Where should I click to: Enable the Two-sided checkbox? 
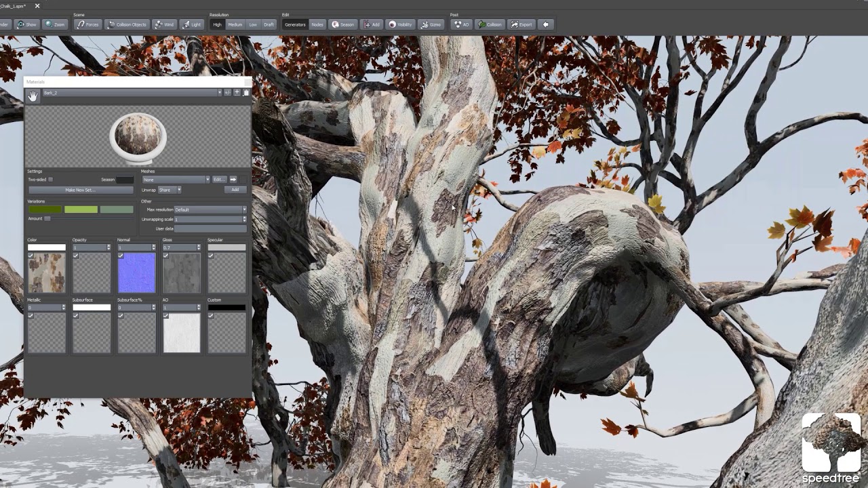coord(50,180)
